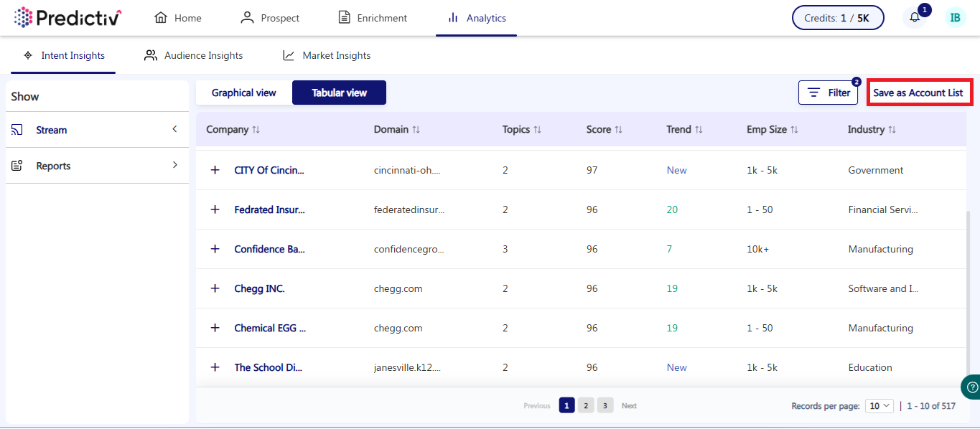Open Chemical EGG company link
The height and width of the screenshot is (429, 980).
(270, 328)
